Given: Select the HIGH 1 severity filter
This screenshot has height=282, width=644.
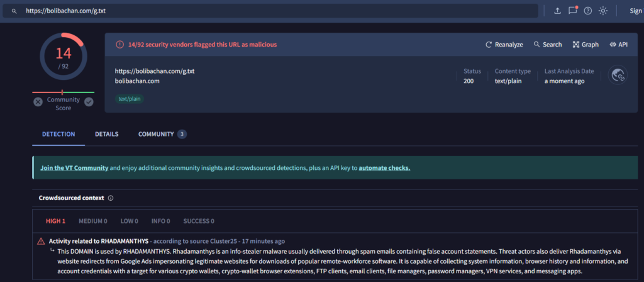Looking at the screenshot, I should point(55,221).
